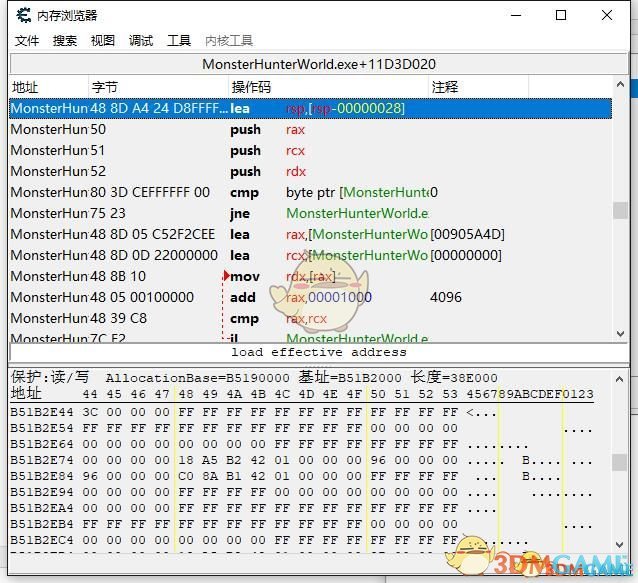Open the 内核工具 menu

(x=229, y=40)
